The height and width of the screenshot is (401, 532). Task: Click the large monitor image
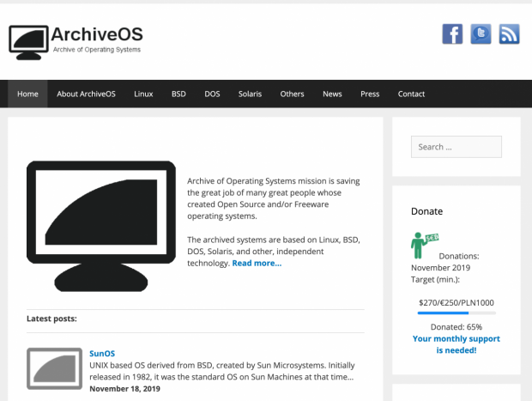[101, 226]
